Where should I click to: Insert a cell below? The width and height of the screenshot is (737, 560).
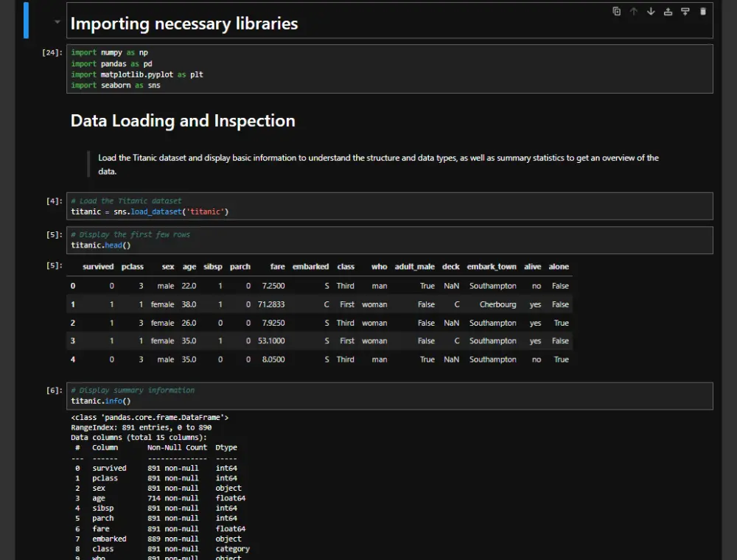coord(685,11)
